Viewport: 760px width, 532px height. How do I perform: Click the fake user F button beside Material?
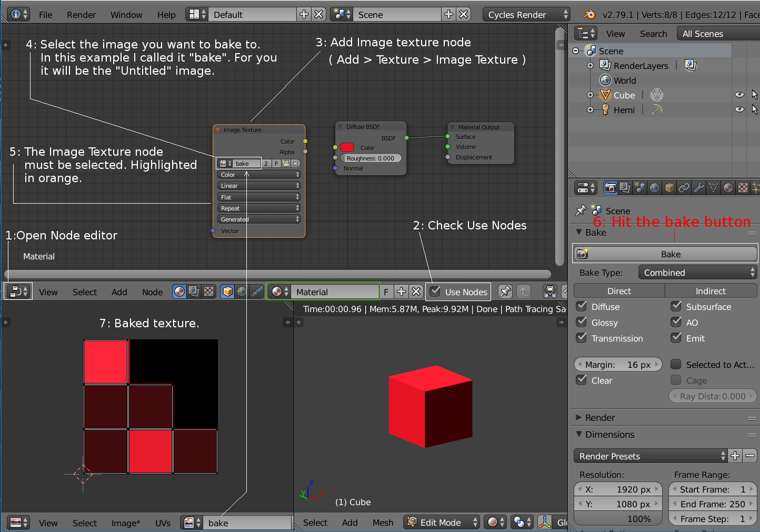(x=386, y=292)
